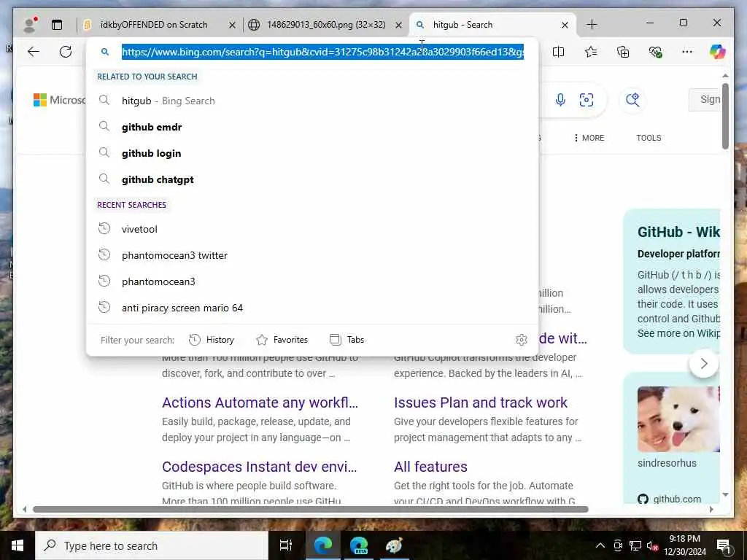Click the horizontal scrollbar thumb
Screen dimensions: 747x560
tap(311, 509)
